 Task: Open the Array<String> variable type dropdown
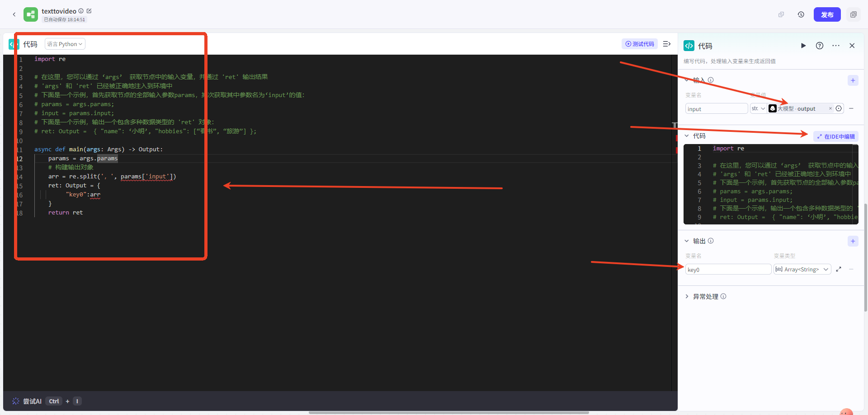pos(802,269)
